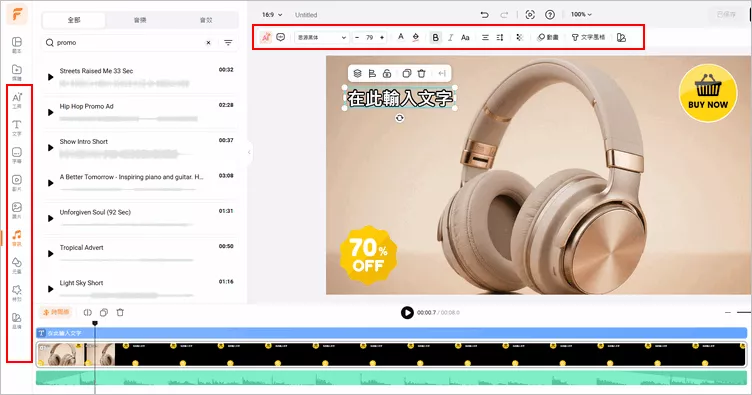Open the Videos stock panel in sidebar
Viewport: 752px width, 395px height.
17,183
